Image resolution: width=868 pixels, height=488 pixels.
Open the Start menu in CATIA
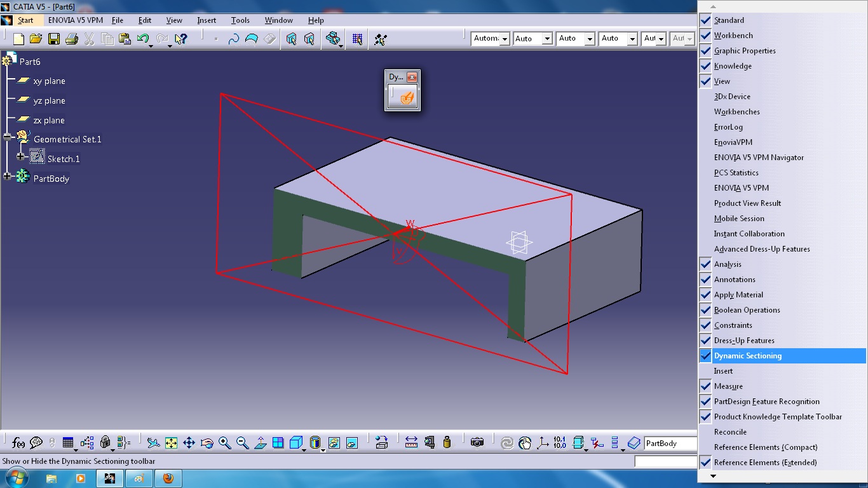coord(25,20)
